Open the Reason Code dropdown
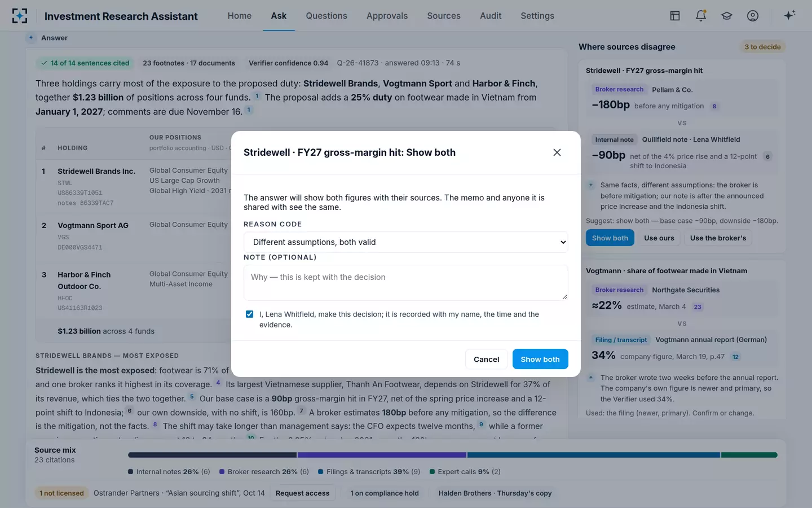Viewport: 812px width, 508px height. (406, 242)
